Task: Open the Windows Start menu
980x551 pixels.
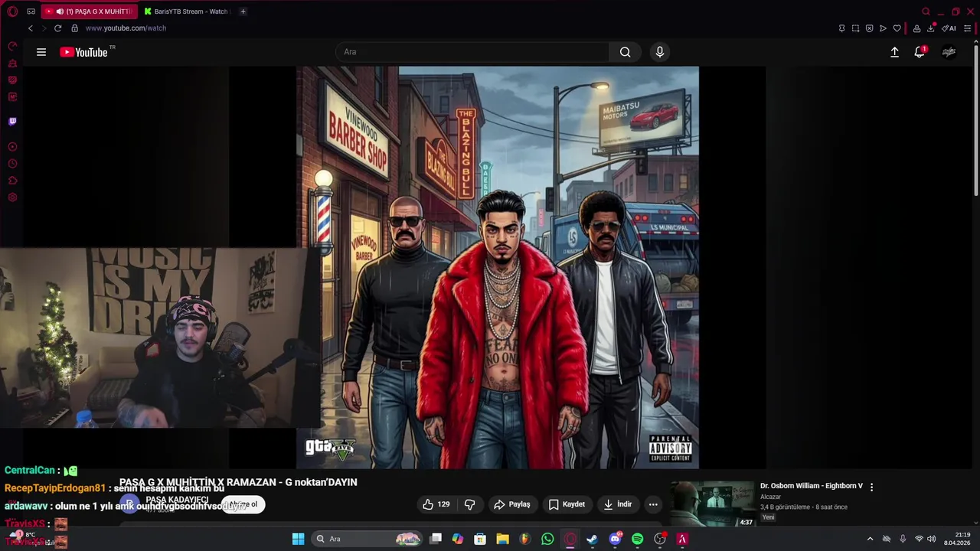Action: 298,539
